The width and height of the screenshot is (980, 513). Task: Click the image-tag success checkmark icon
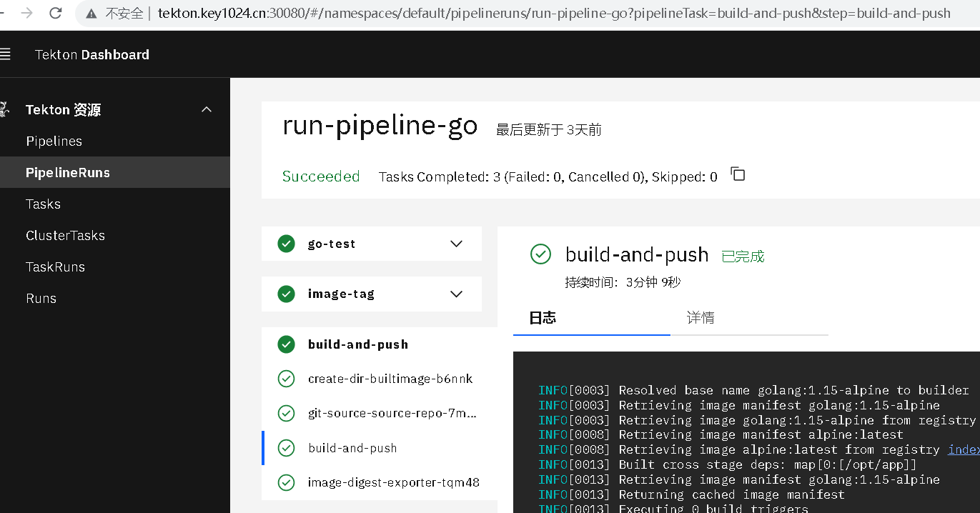click(x=286, y=294)
